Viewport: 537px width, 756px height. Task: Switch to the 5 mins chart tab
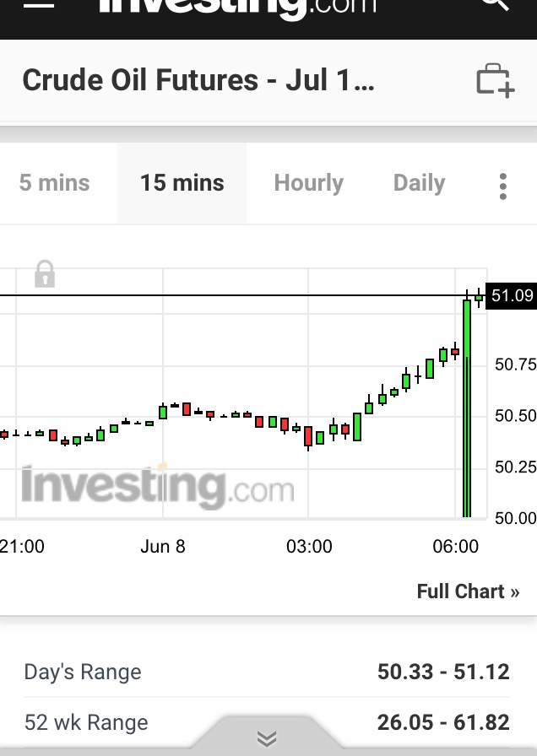tap(54, 183)
